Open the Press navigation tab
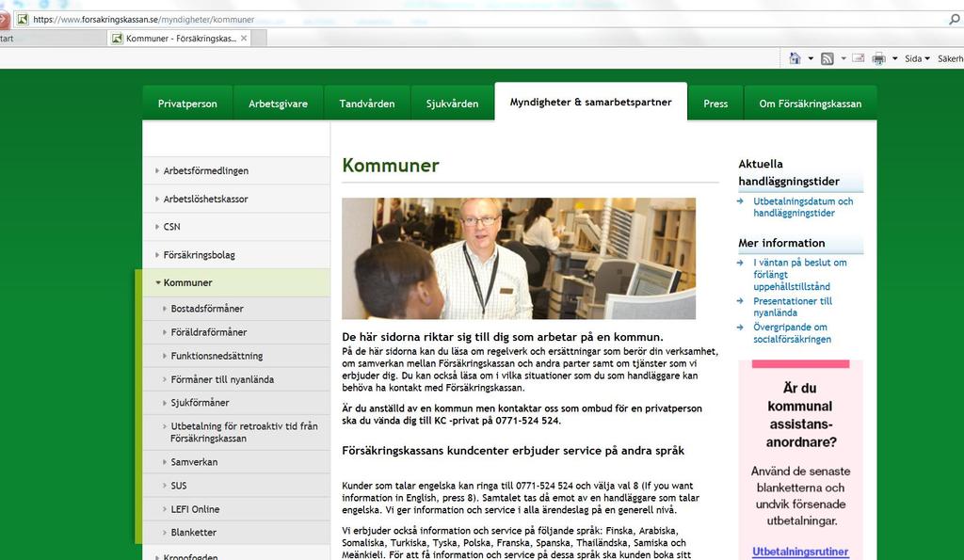This screenshot has width=964, height=560. pos(715,104)
